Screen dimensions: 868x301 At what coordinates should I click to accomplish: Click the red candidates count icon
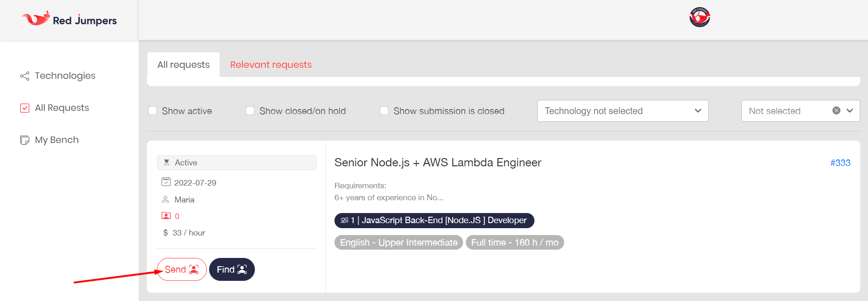[166, 216]
